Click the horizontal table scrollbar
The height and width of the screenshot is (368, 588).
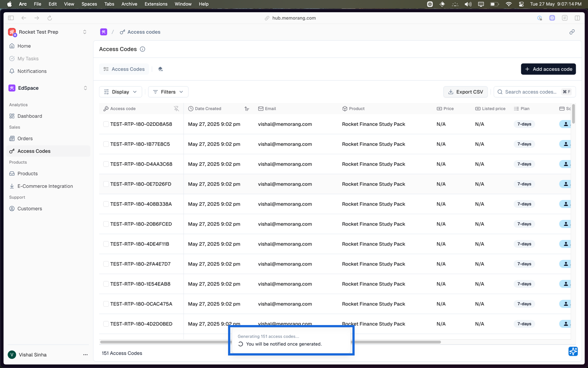(163, 342)
